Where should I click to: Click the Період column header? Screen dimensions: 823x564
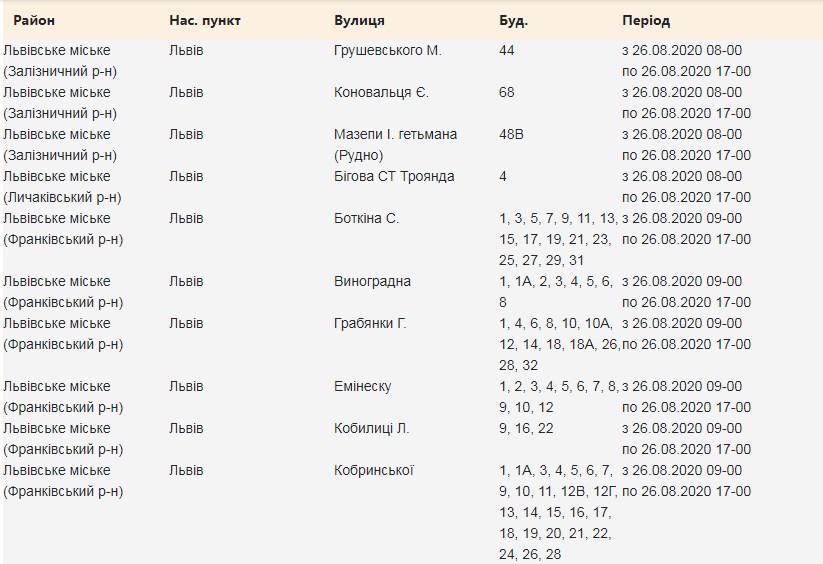click(646, 20)
